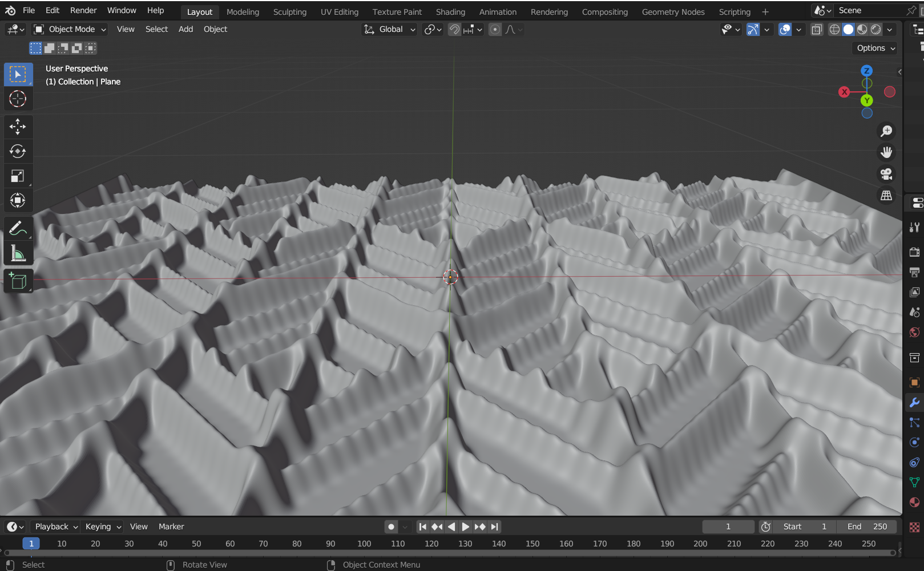Switch to the Sculpting workspace tab
Image resolution: width=924 pixels, height=571 pixels.
tap(289, 11)
